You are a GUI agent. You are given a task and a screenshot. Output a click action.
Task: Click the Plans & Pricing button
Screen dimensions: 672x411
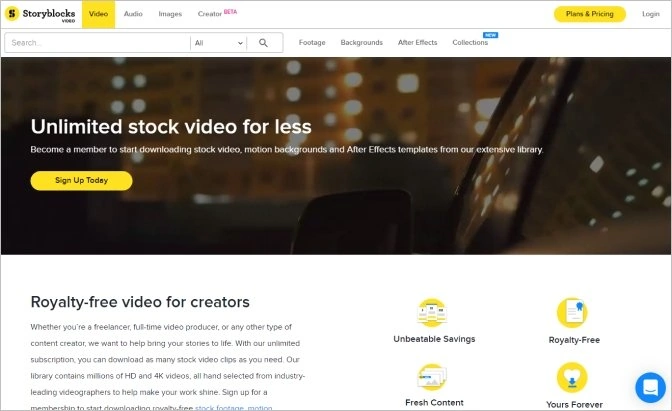pyautogui.click(x=590, y=14)
